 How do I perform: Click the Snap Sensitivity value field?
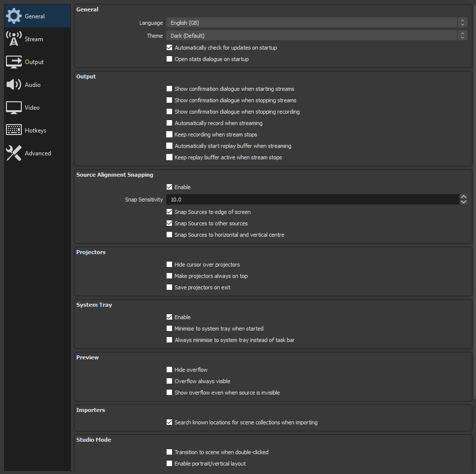pos(313,200)
